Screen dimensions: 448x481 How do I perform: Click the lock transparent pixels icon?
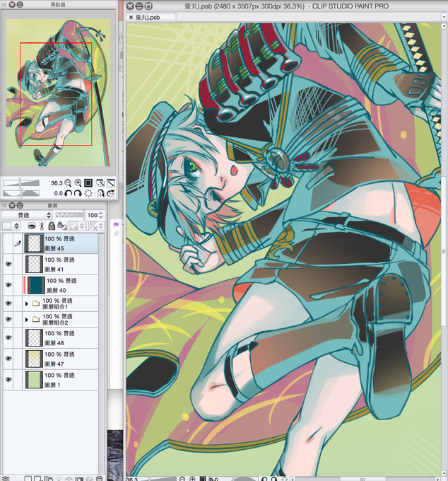pos(62,226)
